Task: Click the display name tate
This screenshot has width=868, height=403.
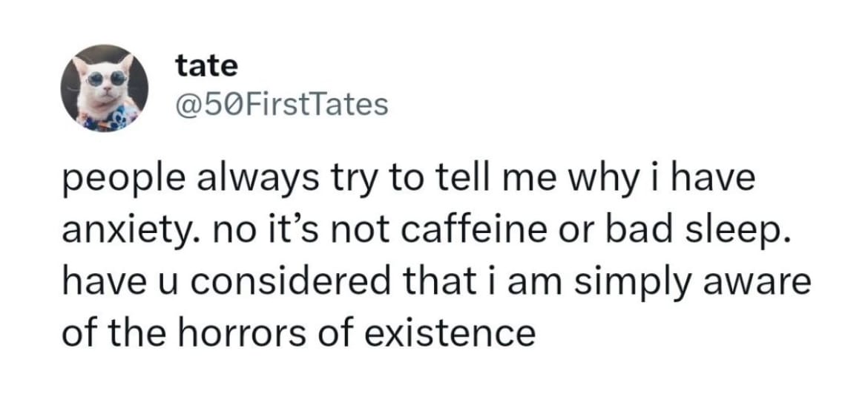Action: (x=206, y=67)
